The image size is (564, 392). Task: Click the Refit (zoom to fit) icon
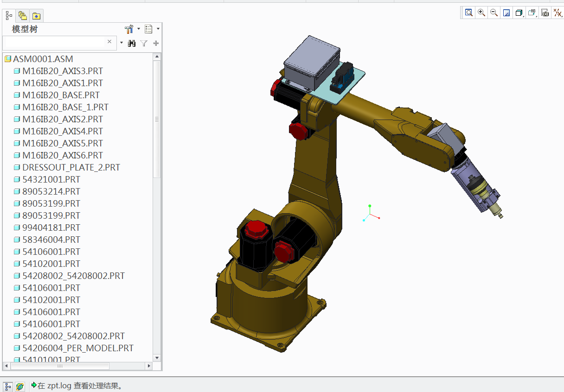[x=469, y=13]
